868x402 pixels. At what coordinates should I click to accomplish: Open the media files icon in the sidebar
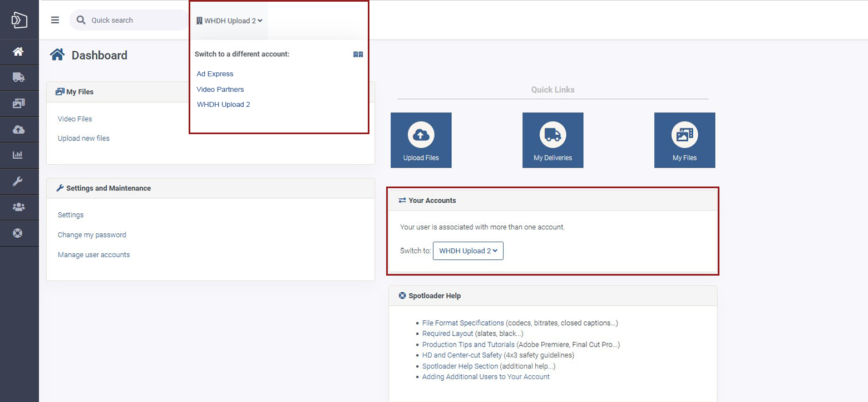pos(18,103)
